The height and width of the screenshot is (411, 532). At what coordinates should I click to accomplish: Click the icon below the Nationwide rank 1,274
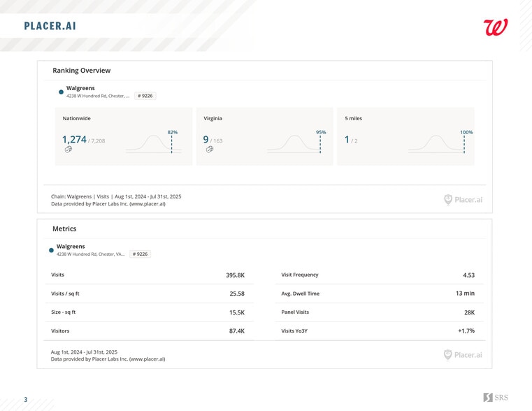coord(69,150)
